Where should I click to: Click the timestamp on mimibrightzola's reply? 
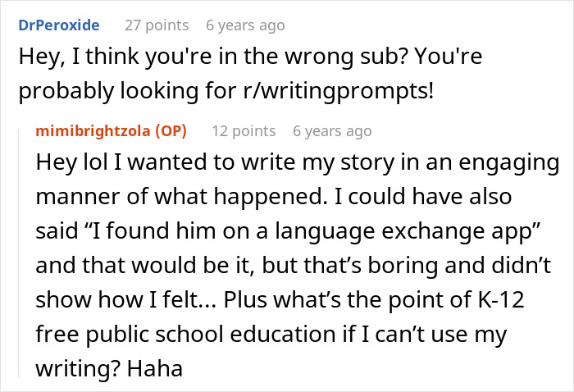point(332,131)
